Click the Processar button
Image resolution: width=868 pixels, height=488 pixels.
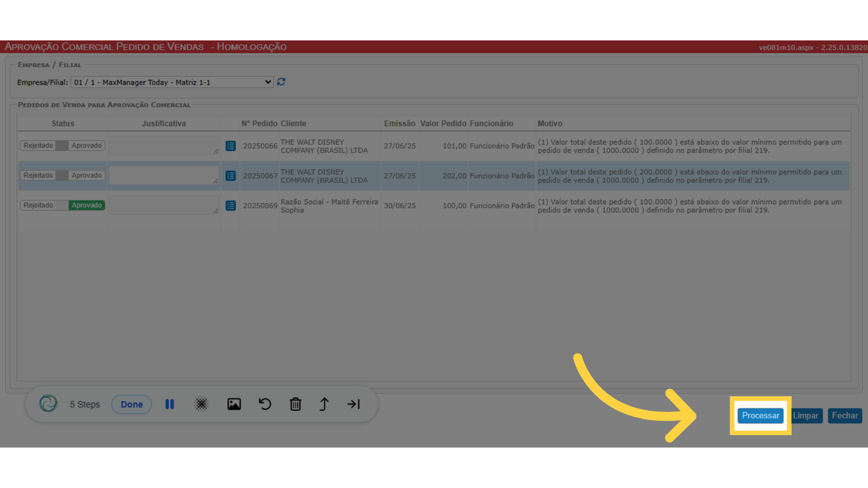(760, 416)
